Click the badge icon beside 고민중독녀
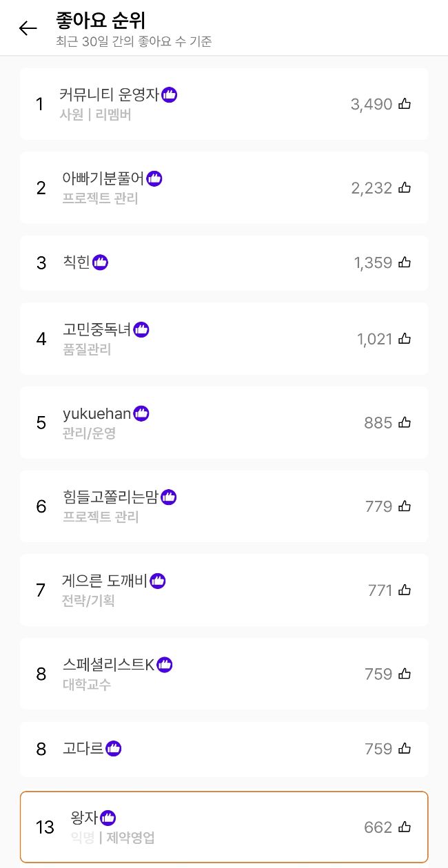448x868 pixels. 141,330
